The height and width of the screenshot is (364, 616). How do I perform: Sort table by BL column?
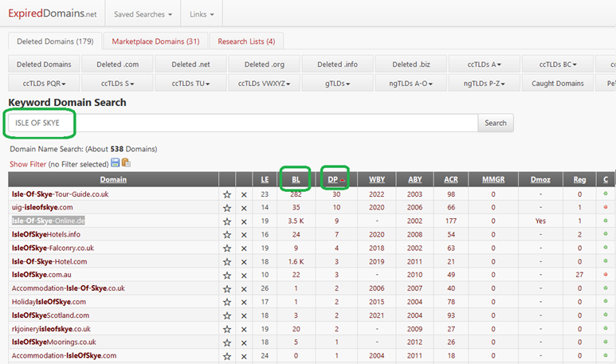pyautogui.click(x=296, y=179)
